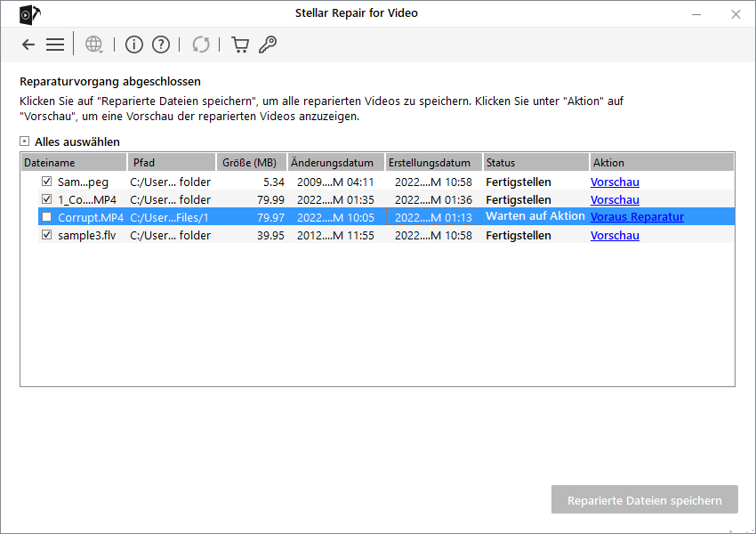Image resolution: width=756 pixels, height=534 pixels.
Task: Click the 2009....M 04:11 modification date
Action: pos(335,182)
